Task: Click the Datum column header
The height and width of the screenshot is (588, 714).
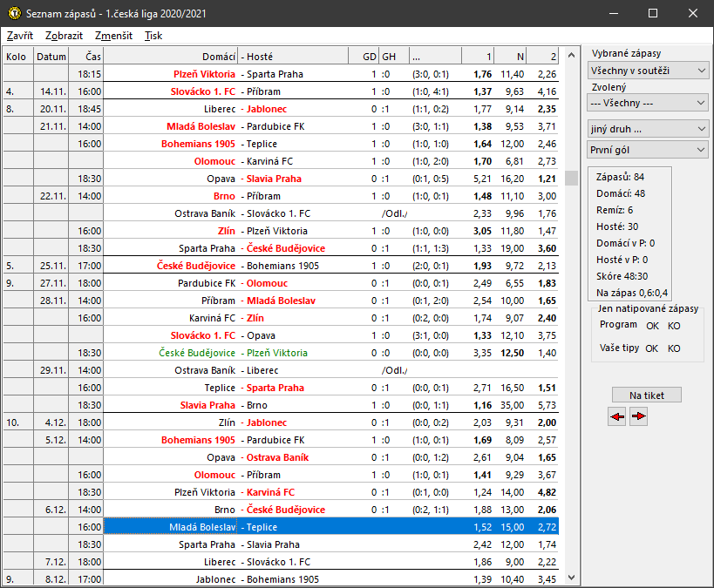Action: (x=51, y=57)
